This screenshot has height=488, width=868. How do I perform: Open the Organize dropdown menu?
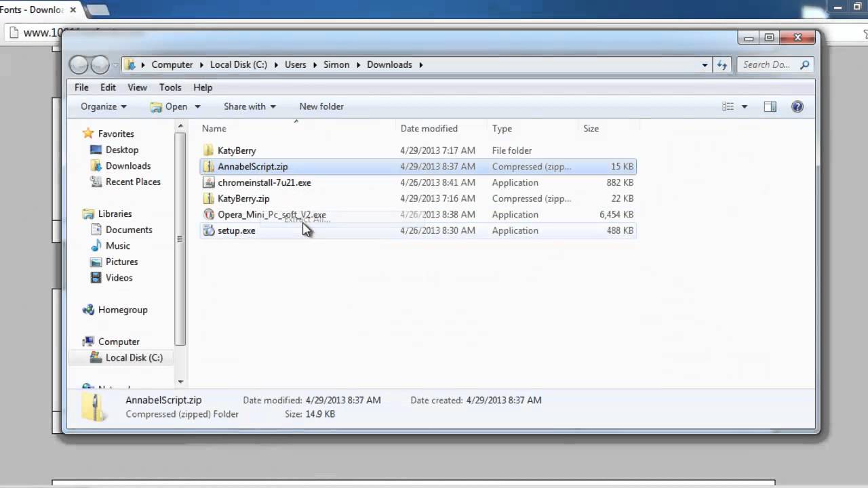coord(104,106)
